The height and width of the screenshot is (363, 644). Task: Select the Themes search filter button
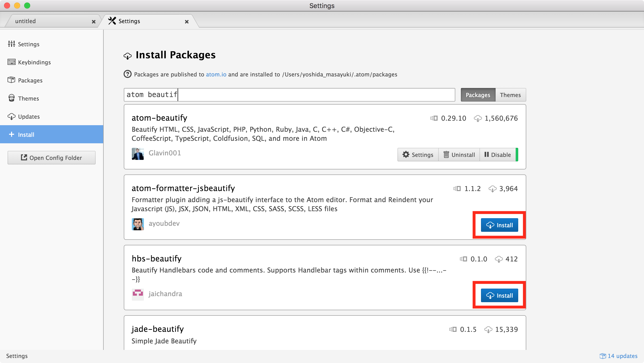coord(510,95)
